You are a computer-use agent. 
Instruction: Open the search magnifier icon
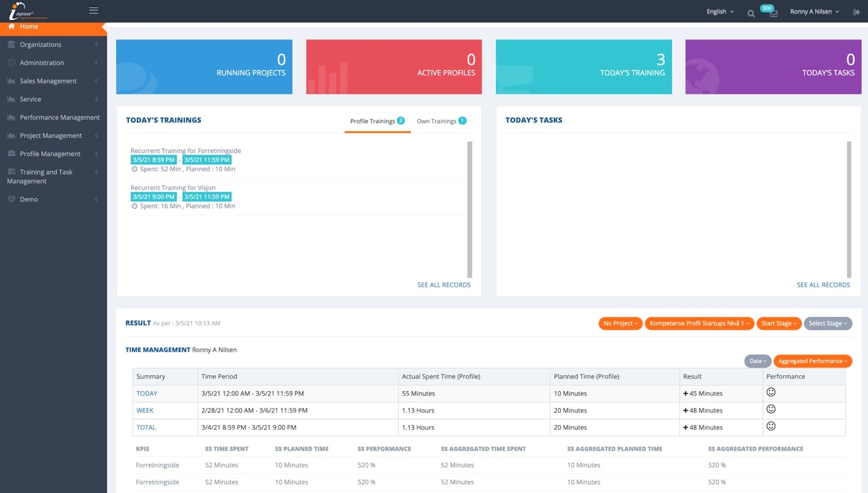(x=751, y=14)
